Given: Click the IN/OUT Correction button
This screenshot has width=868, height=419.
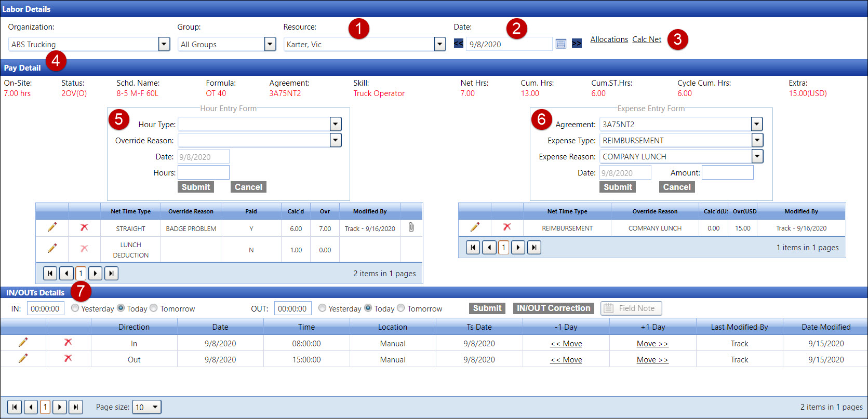Looking at the screenshot, I should click(x=553, y=308).
